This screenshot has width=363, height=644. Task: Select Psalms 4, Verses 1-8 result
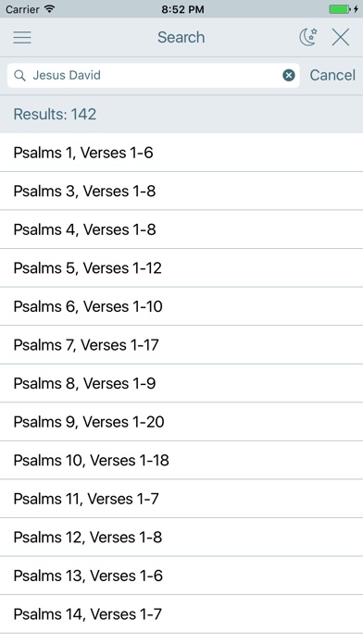pos(181,229)
